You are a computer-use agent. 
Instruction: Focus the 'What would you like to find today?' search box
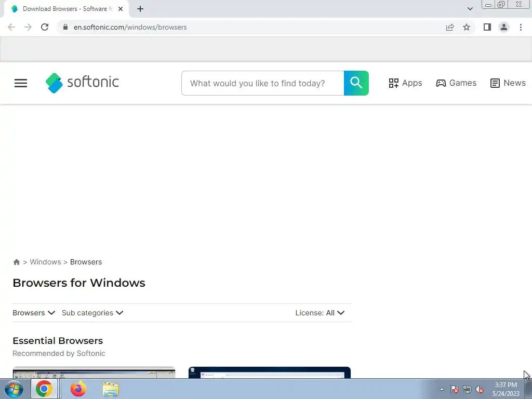(x=262, y=83)
